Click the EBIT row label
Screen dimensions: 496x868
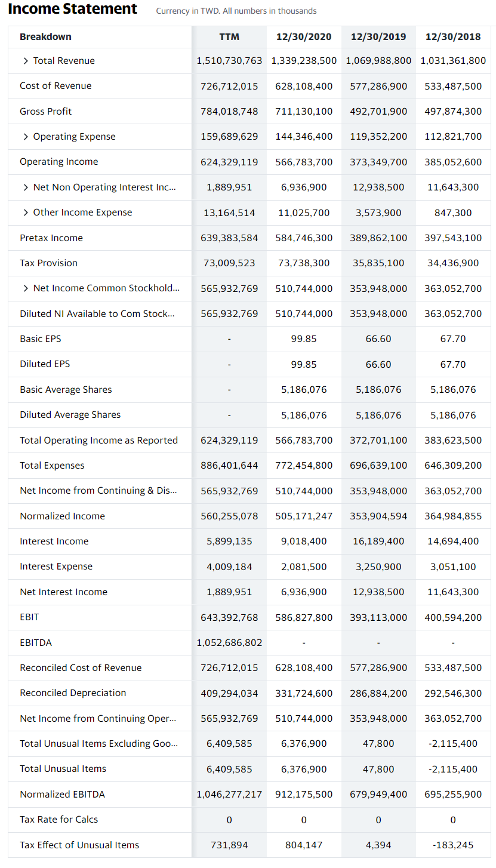coord(29,617)
